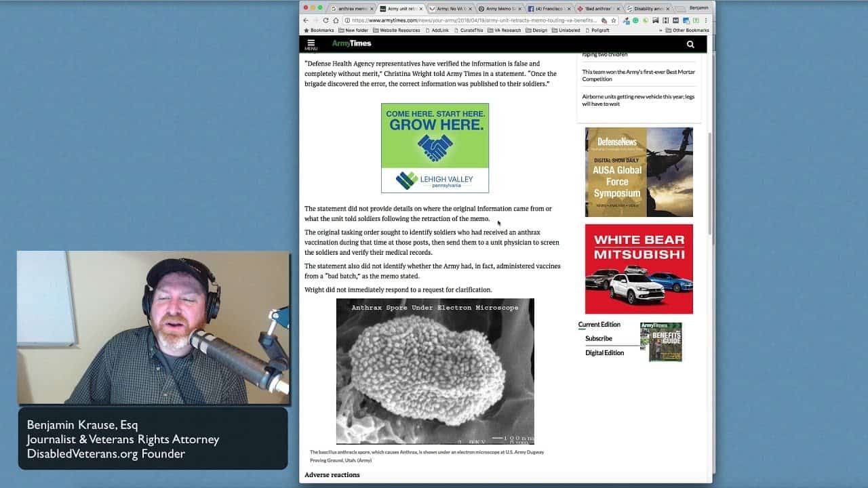This screenshot has width=868, height=488.
Task: Click the Army Times logo
Action: [351, 44]
